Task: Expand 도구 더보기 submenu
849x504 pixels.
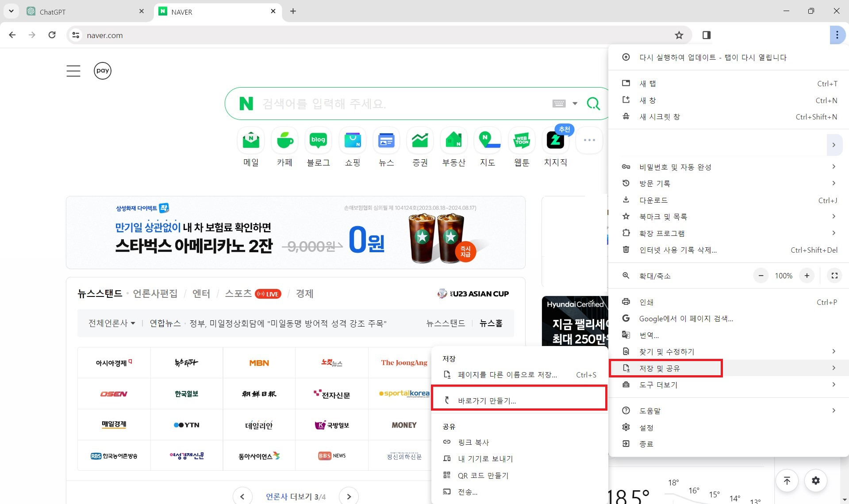Action: 729,385
